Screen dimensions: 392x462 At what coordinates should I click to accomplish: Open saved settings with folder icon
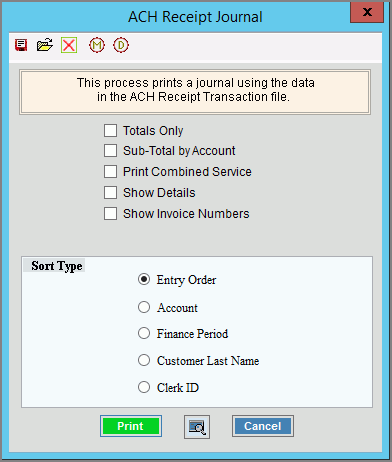(x=45, y=45)
